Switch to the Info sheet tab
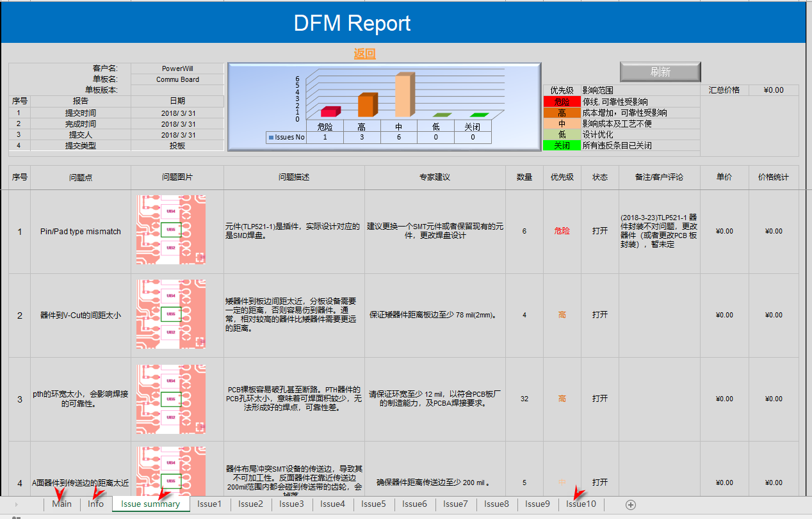This screenshot has width=812, height=519. (x=95, y=504)
